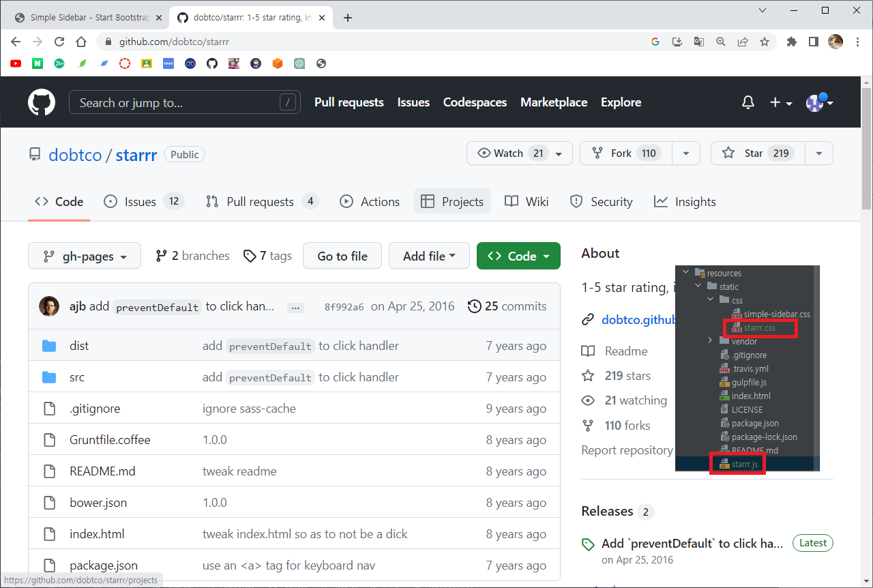The width and height of the screenshot is (873, 588).
Task: Open the Security tab
Action: (601, 202)
